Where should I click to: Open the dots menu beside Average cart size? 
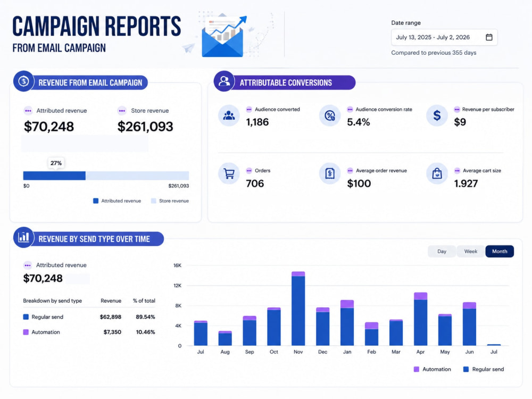click(457, 171)
